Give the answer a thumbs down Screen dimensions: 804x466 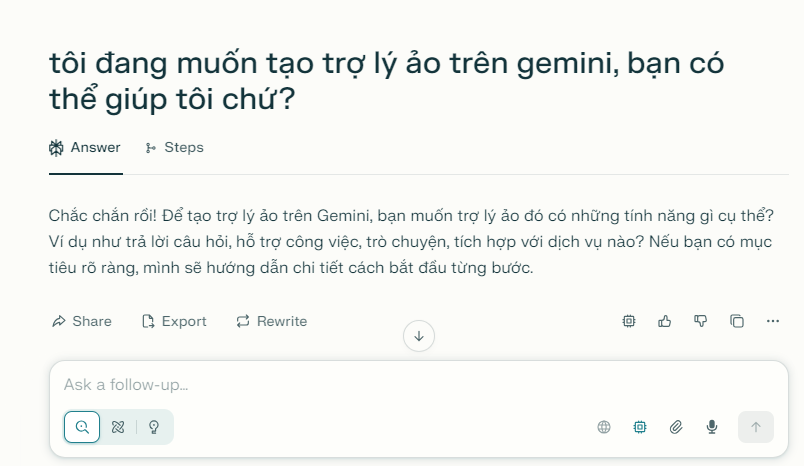point(701,321)
